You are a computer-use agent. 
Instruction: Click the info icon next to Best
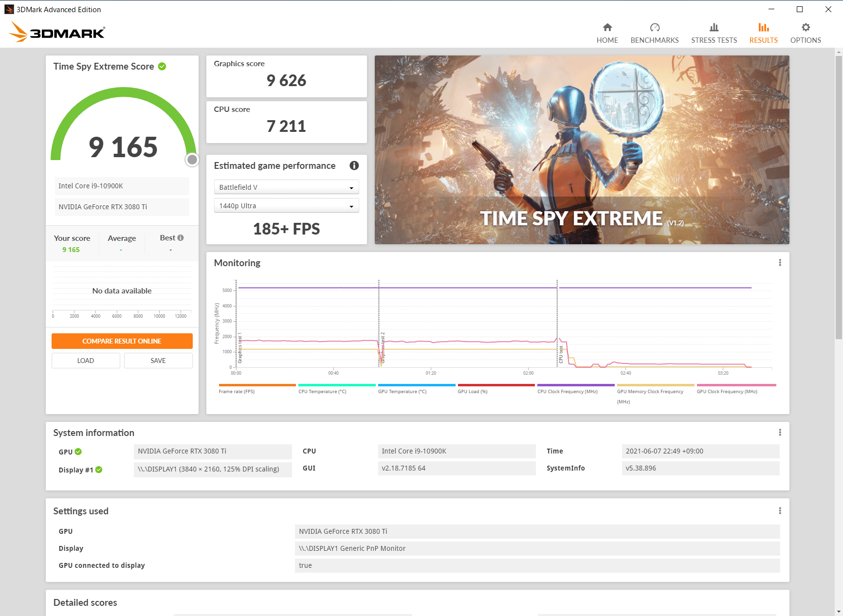(181, 237)
